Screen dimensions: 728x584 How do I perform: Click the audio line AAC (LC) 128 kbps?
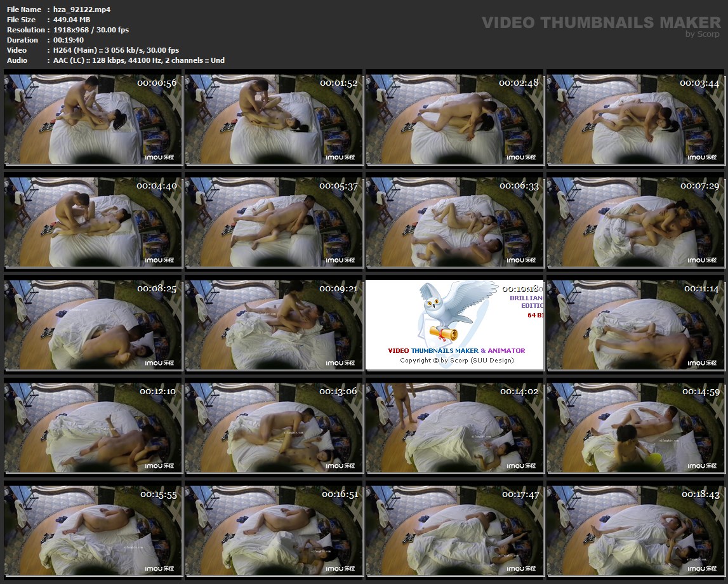[x=139, y=60]
